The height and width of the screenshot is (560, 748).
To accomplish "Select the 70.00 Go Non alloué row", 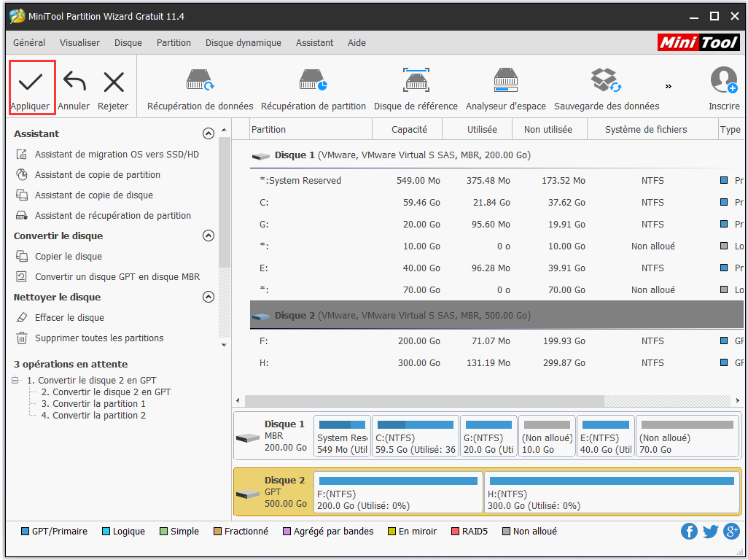I will tap(496, 289).
